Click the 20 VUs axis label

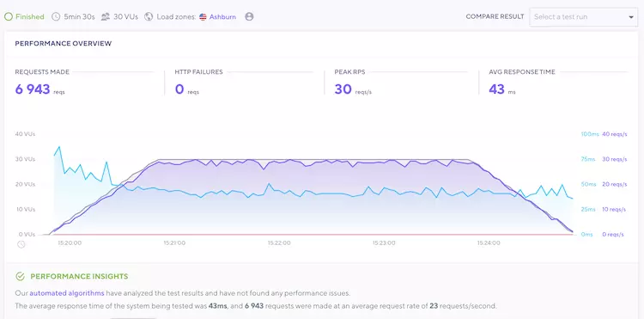pyautogui.click(x=25, y=184)
